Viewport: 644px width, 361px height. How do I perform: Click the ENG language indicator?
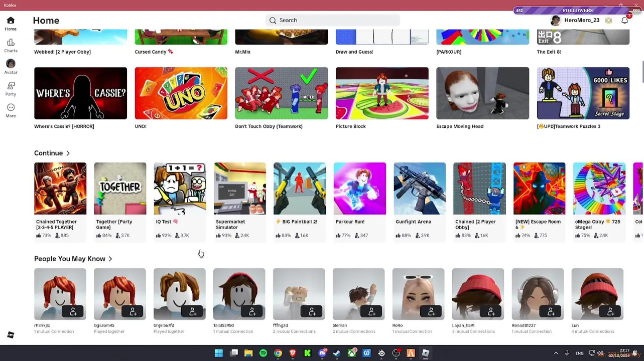tap(579, 353)
